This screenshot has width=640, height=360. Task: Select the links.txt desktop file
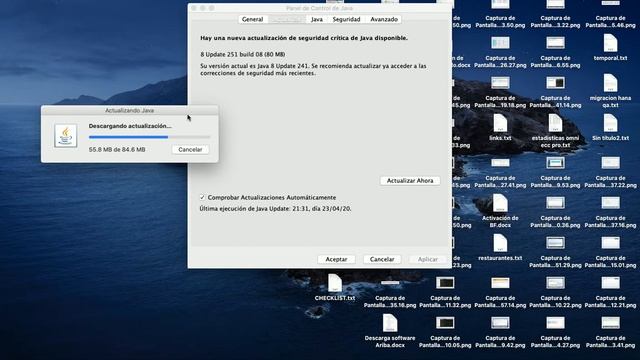click(500, 124)
